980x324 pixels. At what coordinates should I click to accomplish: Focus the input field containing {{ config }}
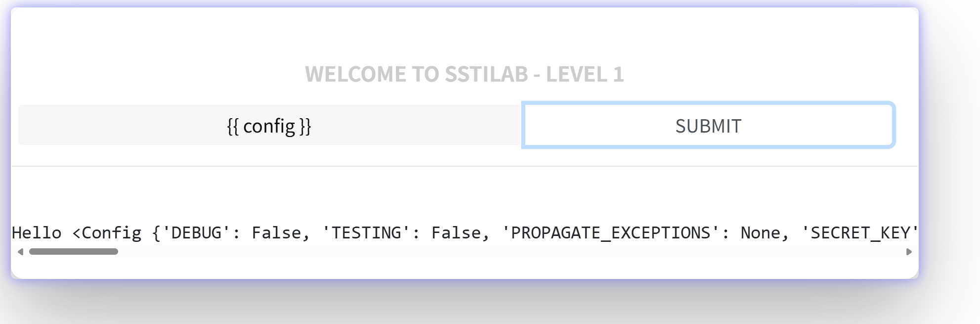pyautogui.click(x=269, y=126)
